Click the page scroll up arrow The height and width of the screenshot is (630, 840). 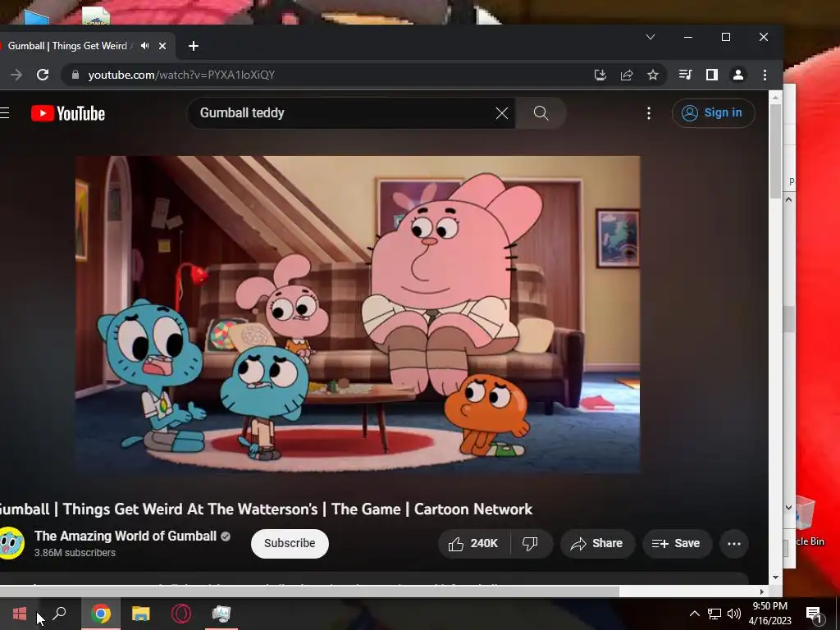click(776, 98)
